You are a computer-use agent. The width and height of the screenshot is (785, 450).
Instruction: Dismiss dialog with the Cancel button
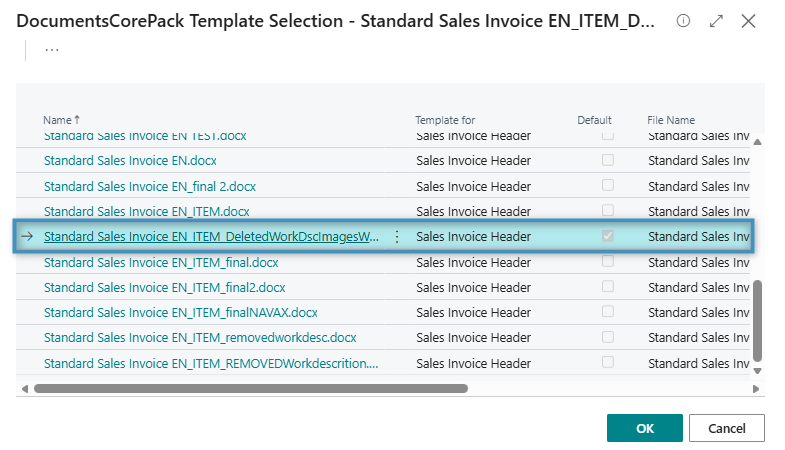tap(727, 428)
